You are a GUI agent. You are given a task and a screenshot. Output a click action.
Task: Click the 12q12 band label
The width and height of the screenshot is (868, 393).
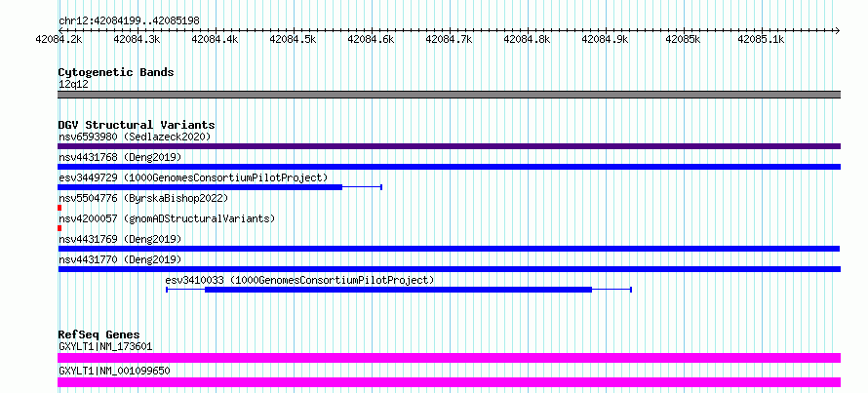click(x=73, y=85)
